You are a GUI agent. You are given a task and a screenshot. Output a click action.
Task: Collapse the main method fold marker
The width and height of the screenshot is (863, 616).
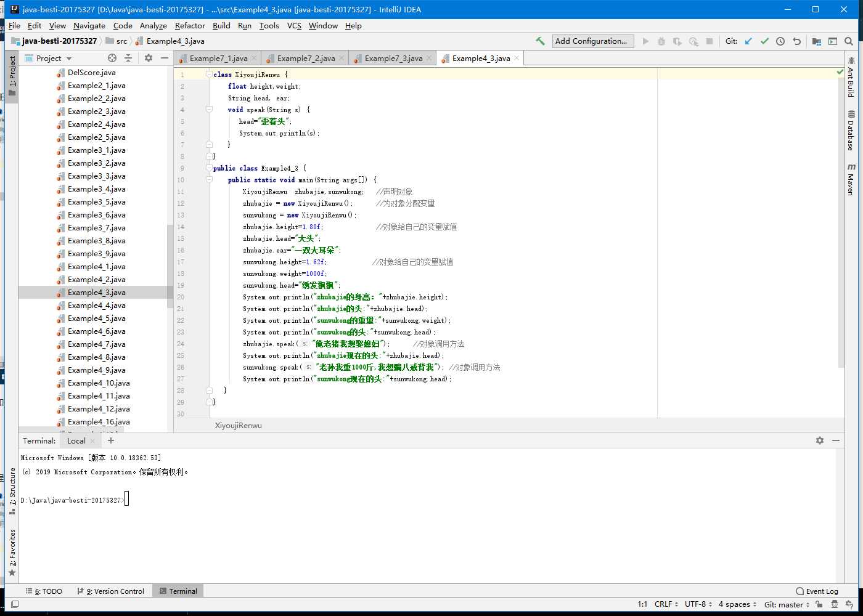pos(209,179)
